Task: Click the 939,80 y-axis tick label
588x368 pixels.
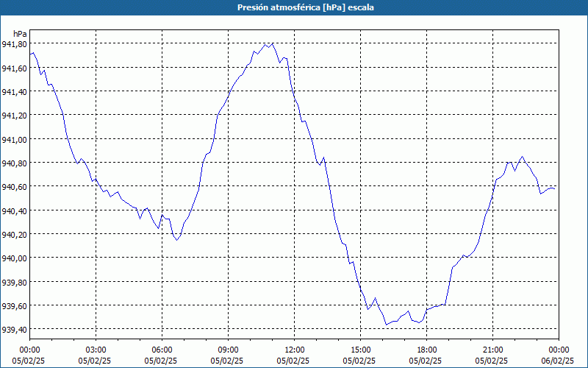Action: coord(14,282)
